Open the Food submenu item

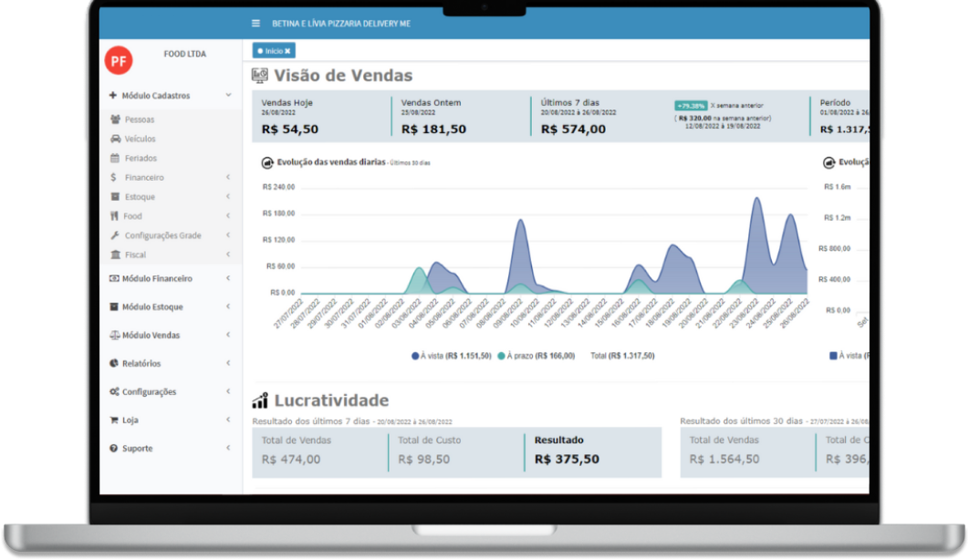pos(133,216)
